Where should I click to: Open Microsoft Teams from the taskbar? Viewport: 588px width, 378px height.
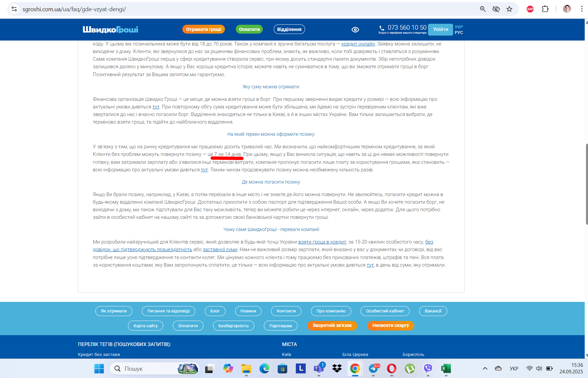(x=319, y=368)
